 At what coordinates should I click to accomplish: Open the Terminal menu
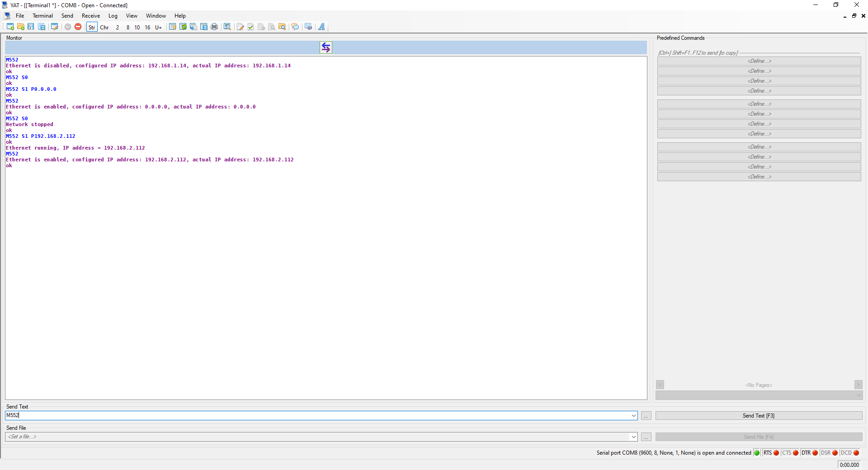click(x=42, y=16)
